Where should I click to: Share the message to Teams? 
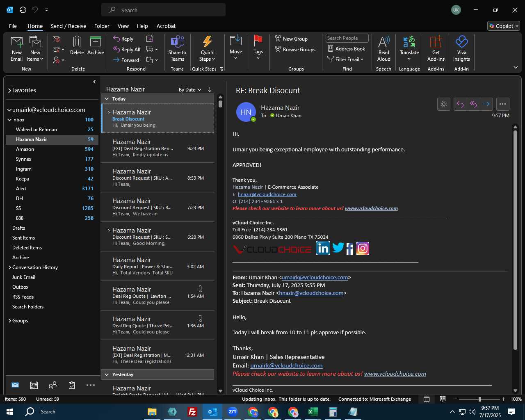(x=177, y=49)
